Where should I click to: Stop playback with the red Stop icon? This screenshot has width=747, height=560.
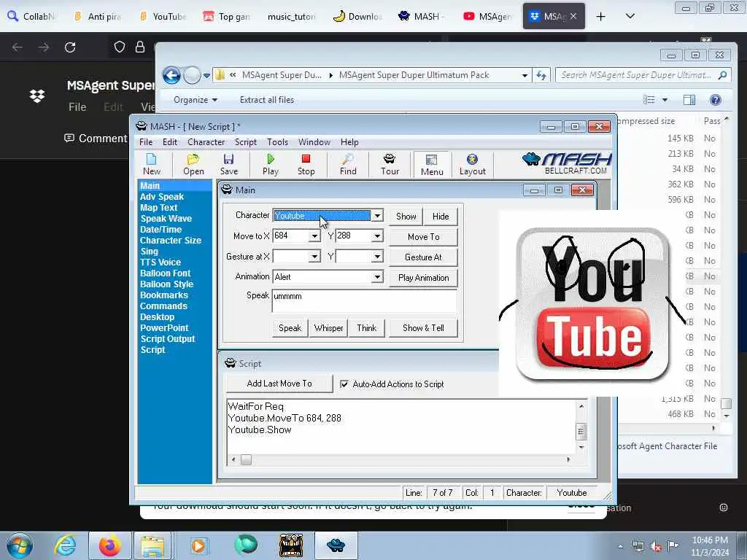tap(306, 164)
